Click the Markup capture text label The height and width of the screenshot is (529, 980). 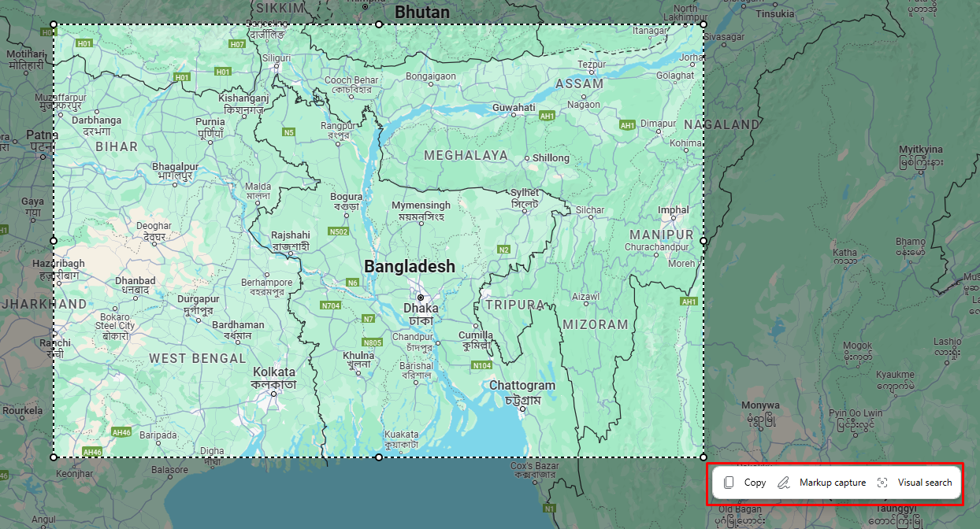pos(833,482)
